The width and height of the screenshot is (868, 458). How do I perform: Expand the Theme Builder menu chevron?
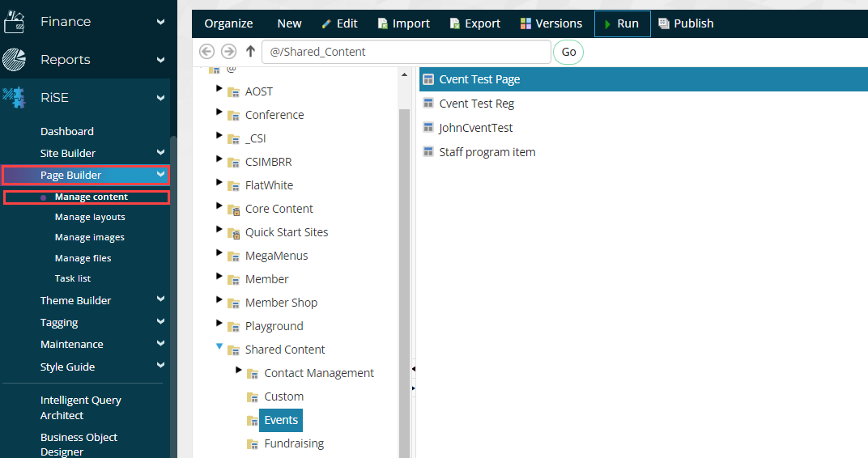[160, 300]
